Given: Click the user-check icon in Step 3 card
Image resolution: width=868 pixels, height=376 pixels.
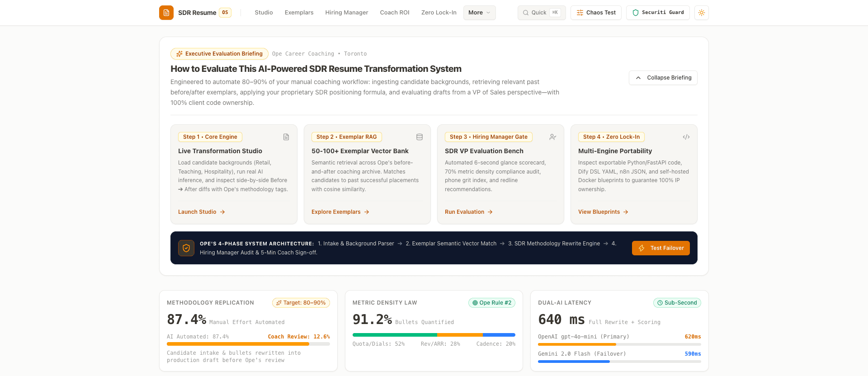Looking at the screenshot, I should [553, 137].
